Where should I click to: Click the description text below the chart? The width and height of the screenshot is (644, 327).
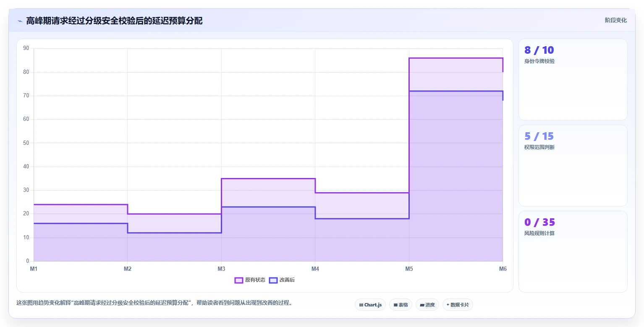(x=154, y=303)
